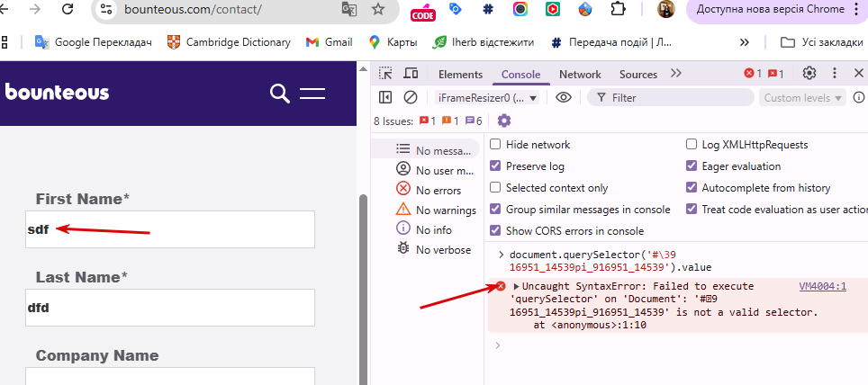
Task: Open site information icon in address bar
Action: [106, 9]
